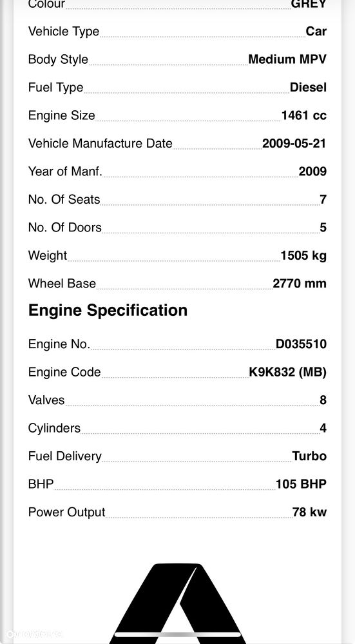This screenshot has width=355, height=644.
Task: Tap the Power Output 78 kw value
Action: tap(309, 512)
